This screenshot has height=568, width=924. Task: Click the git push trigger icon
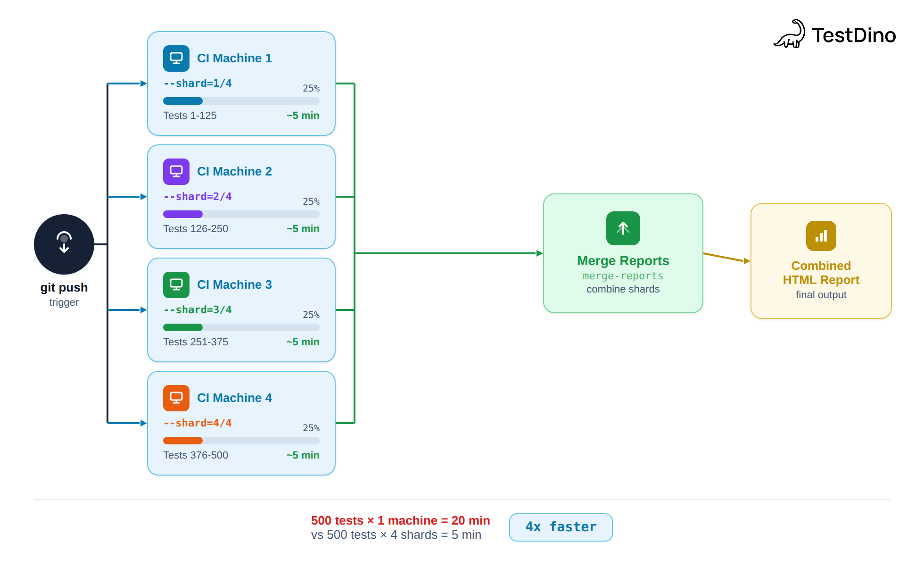tap(64, 244)
